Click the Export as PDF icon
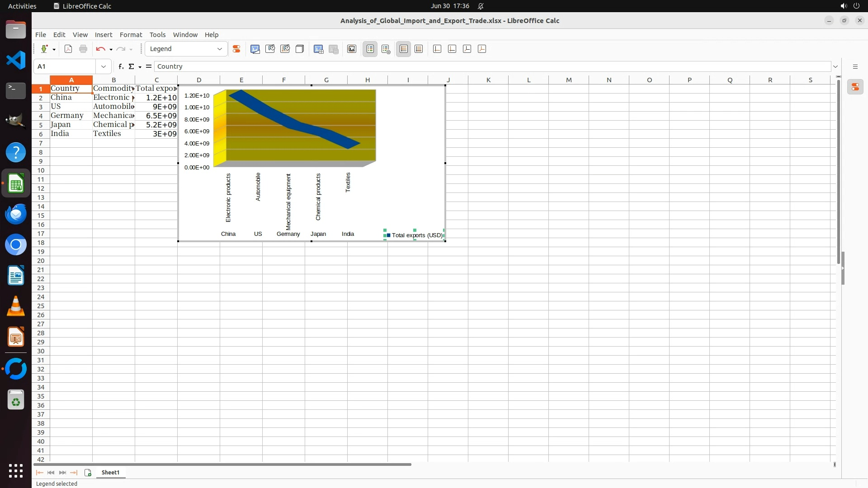This screenshot has height=488, width=868. (68, 49)
